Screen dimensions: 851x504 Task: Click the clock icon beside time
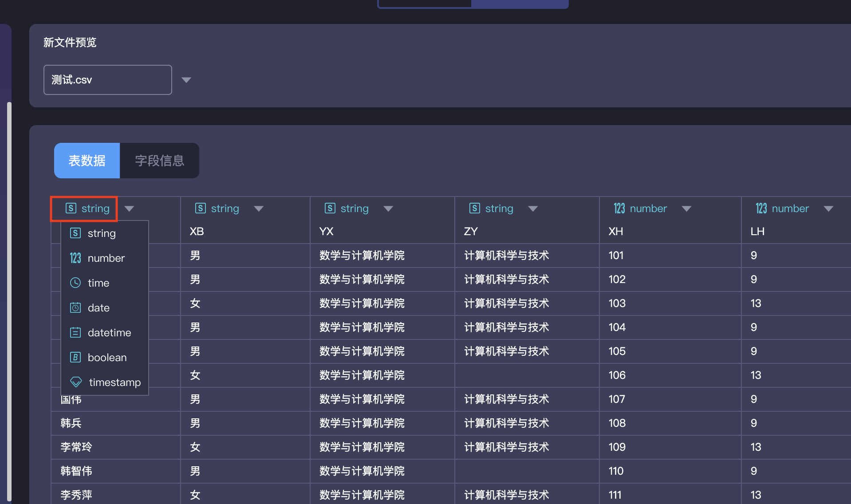[x=75, y=283]
